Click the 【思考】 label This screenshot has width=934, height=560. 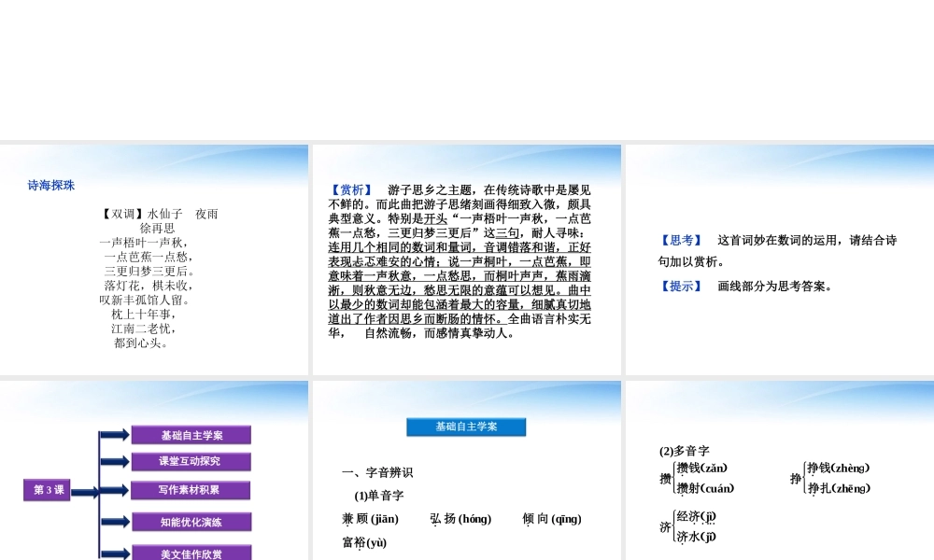click(682, 241)
